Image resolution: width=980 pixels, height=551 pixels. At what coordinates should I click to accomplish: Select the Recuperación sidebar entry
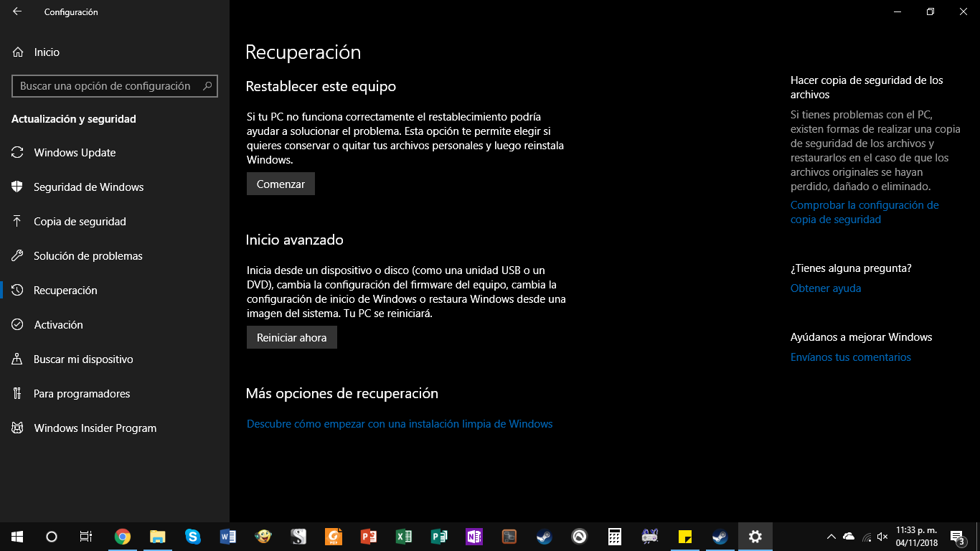tap(115, 291)
